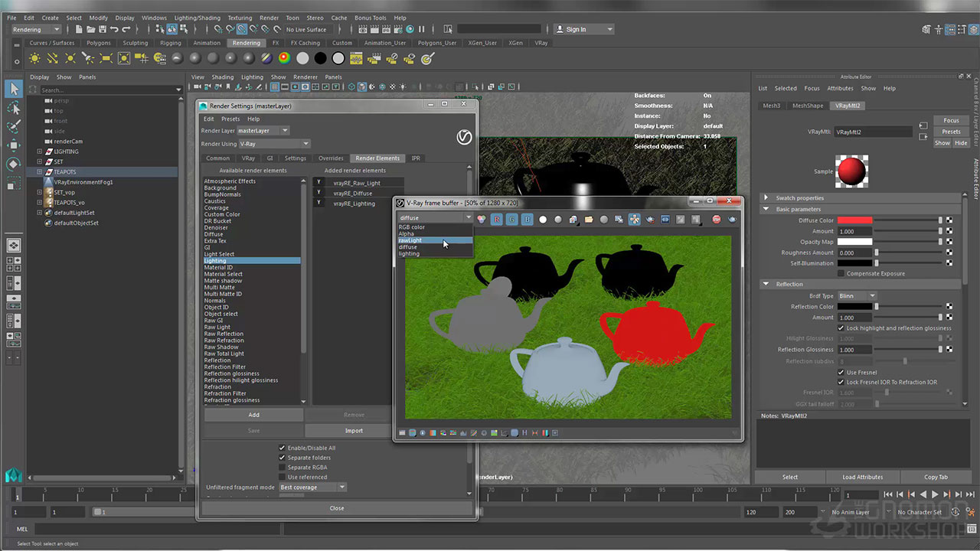980x551 pixels.
Task: Click the V-Ray logo in Render Settings
Action: click(463, 137)
